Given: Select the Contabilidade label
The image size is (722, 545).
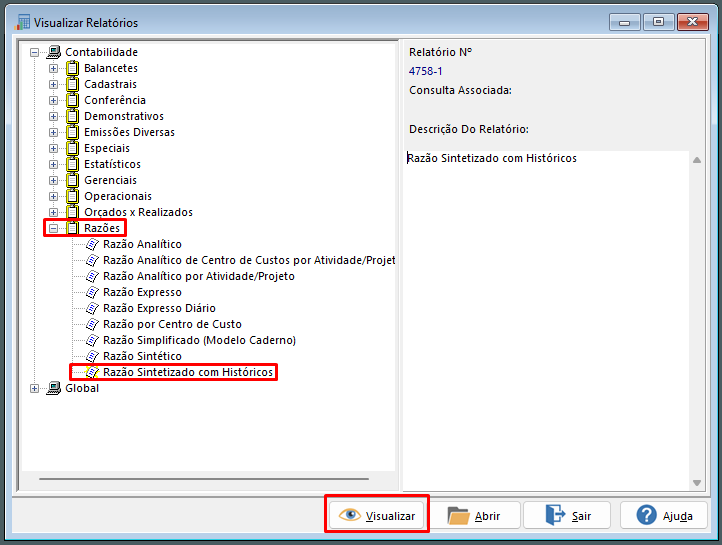Looking at the screenshot, I should tap(101, 52).
